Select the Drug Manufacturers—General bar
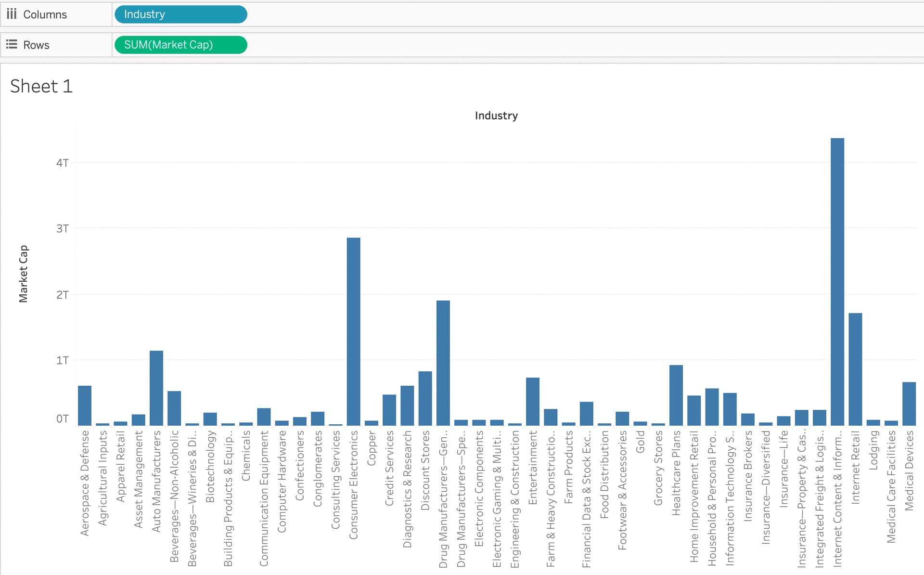The image size is (924, 575). click(443, 363)
